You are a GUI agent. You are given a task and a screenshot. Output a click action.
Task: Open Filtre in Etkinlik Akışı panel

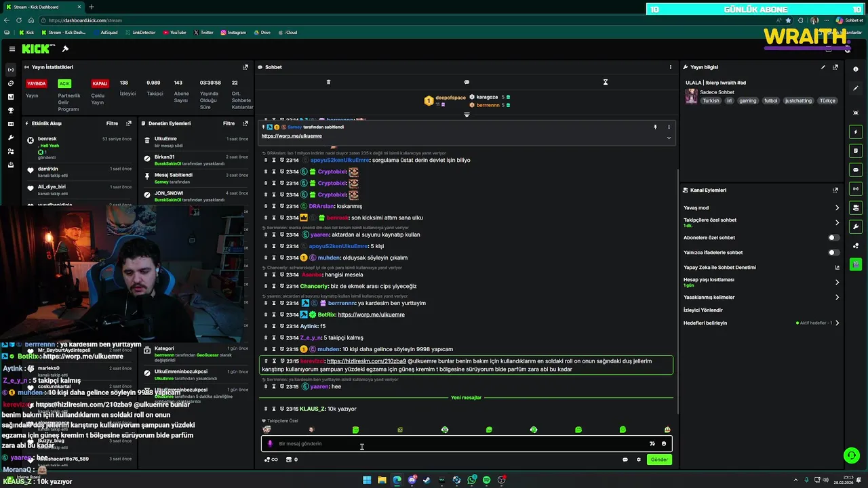coord(113,123)
